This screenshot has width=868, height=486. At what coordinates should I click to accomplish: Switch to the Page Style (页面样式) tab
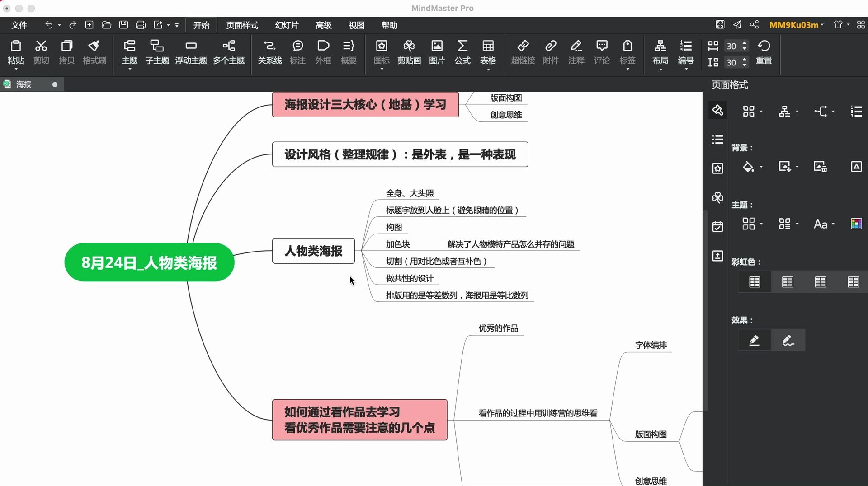coord(242,25)
